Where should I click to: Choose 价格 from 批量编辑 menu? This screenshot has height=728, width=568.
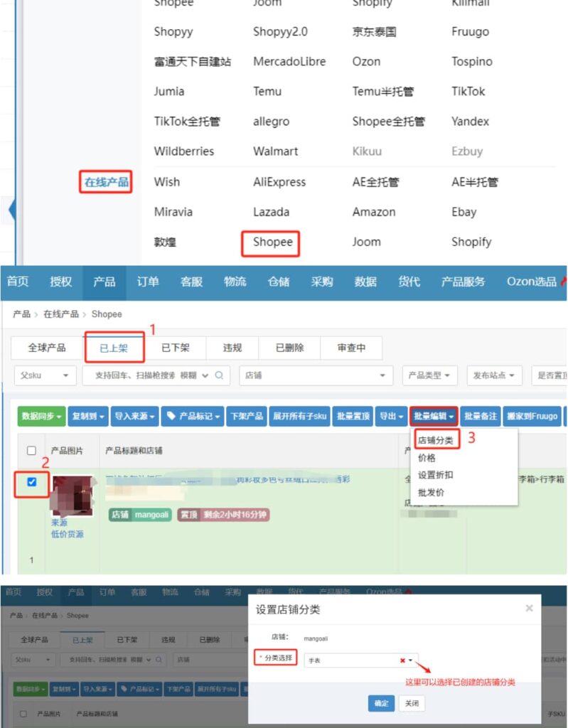(x=427, y=458)
